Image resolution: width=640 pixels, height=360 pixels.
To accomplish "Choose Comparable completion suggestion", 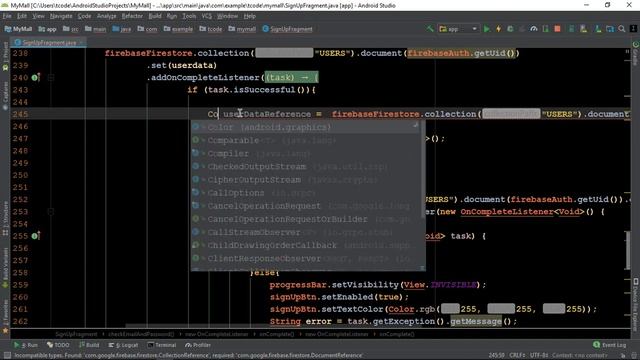I will [x=305, y=140].
